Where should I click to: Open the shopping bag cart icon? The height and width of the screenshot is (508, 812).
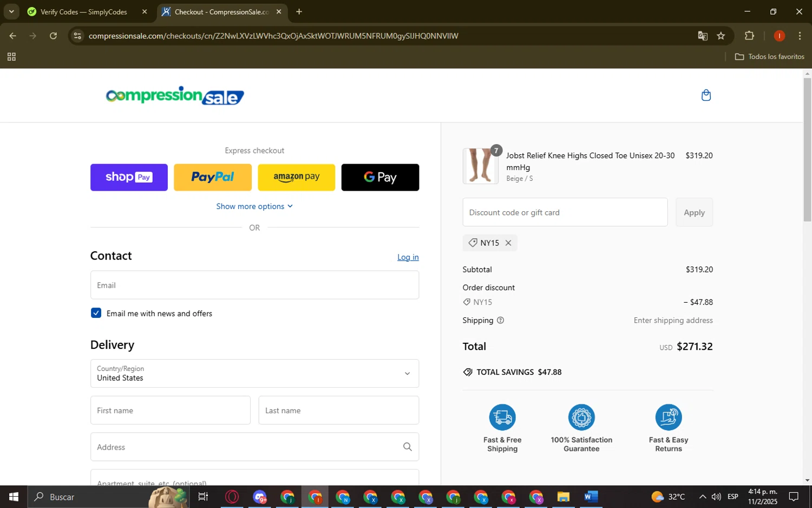(706, 95)
